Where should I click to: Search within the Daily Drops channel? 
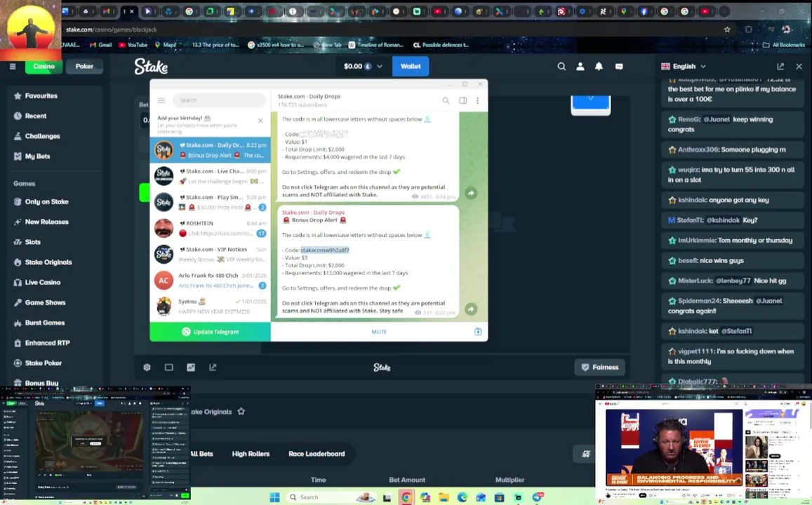(446, 100)
